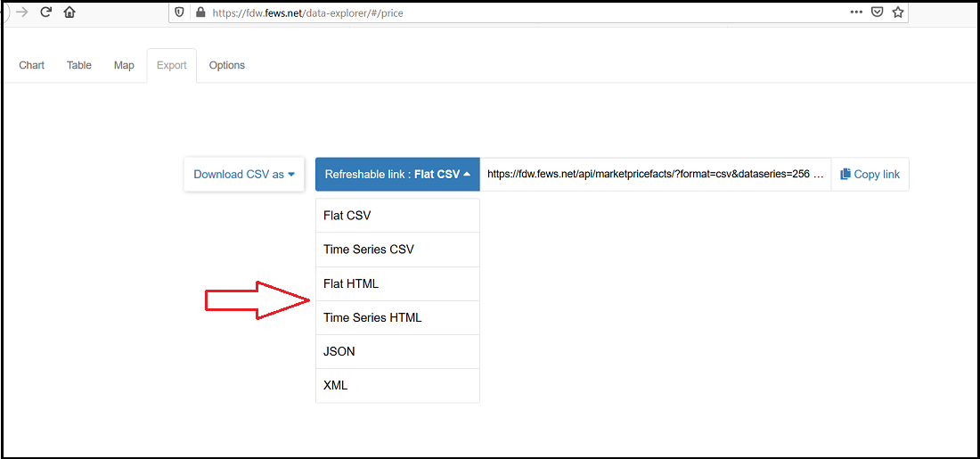Image resolution: width=980 pixels, height=459 pixels.
Task: Open the Map tab
Action: (x=124, y=65)
